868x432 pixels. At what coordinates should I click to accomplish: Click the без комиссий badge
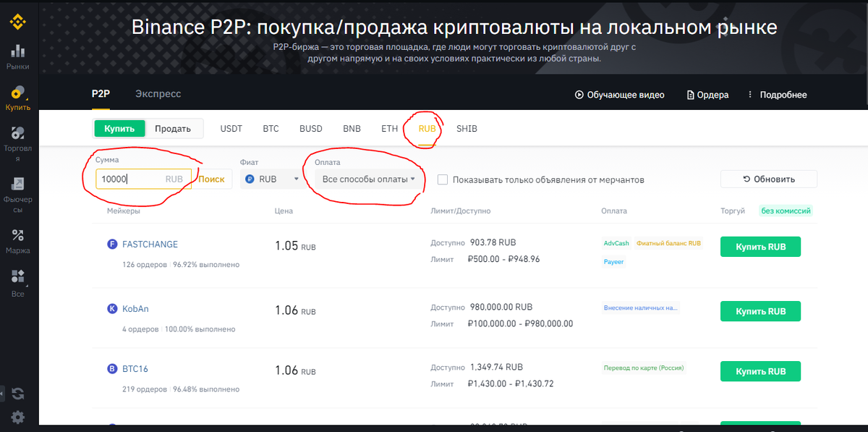786,211
